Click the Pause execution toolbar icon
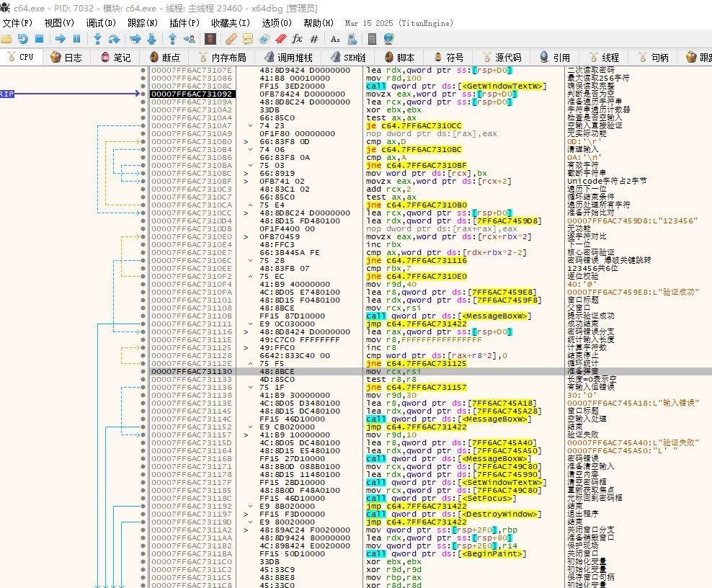 click(76, 39)
